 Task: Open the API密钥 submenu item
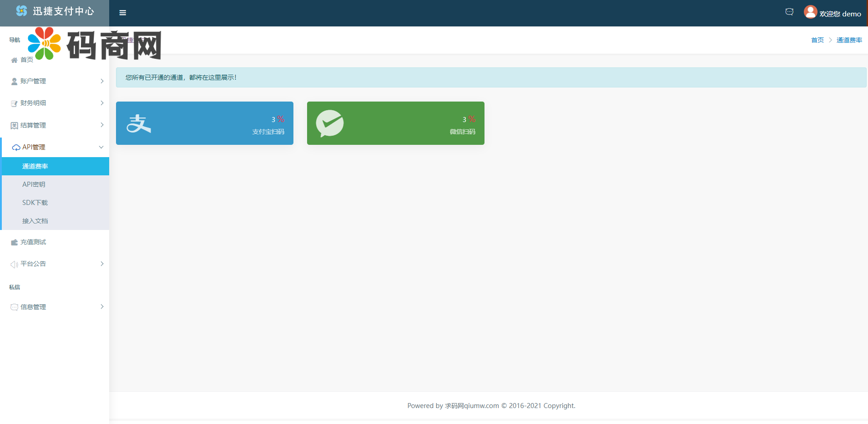click(34, 184)
